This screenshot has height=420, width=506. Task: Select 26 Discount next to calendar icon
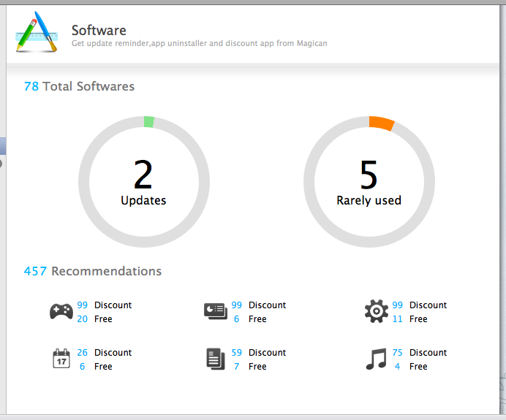coord(105,352)
